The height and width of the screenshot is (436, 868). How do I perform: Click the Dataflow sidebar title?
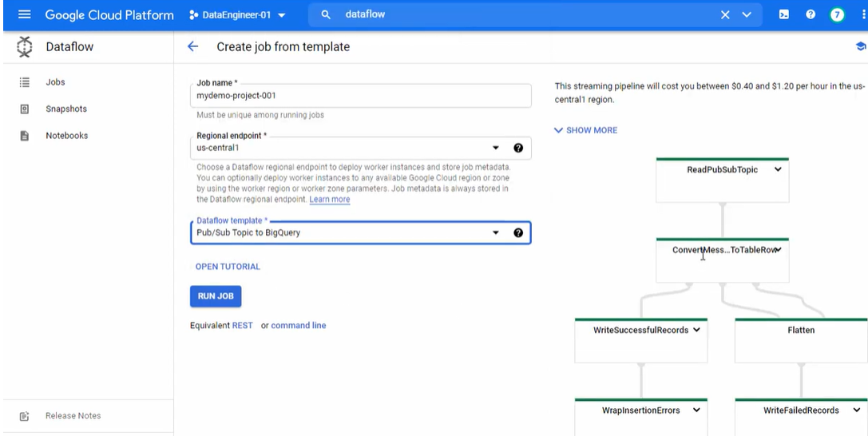pos(69,47)
